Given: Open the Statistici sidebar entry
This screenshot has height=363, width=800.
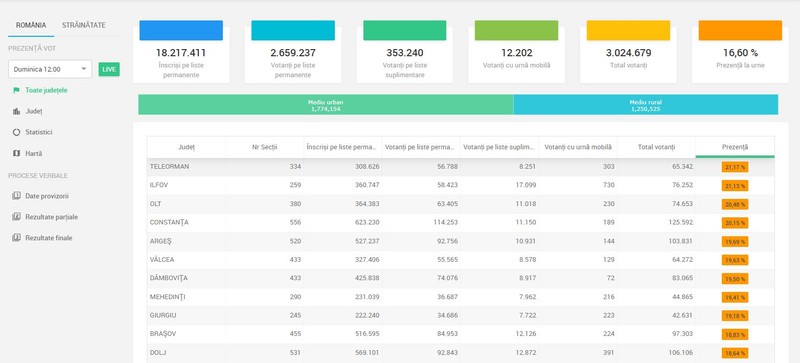Looking at the screenshot, I should [x=39, y=132].
